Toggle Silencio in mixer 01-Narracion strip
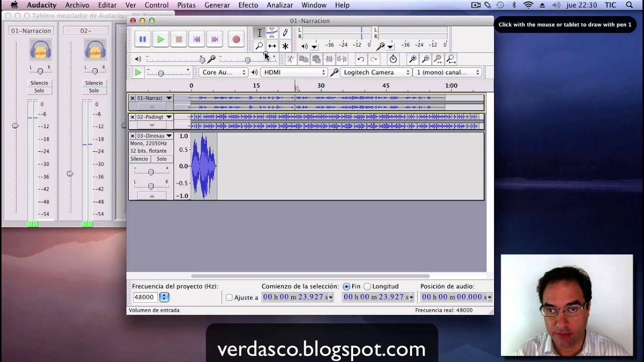This screenshot has height=362, width=644. (39, 83)
